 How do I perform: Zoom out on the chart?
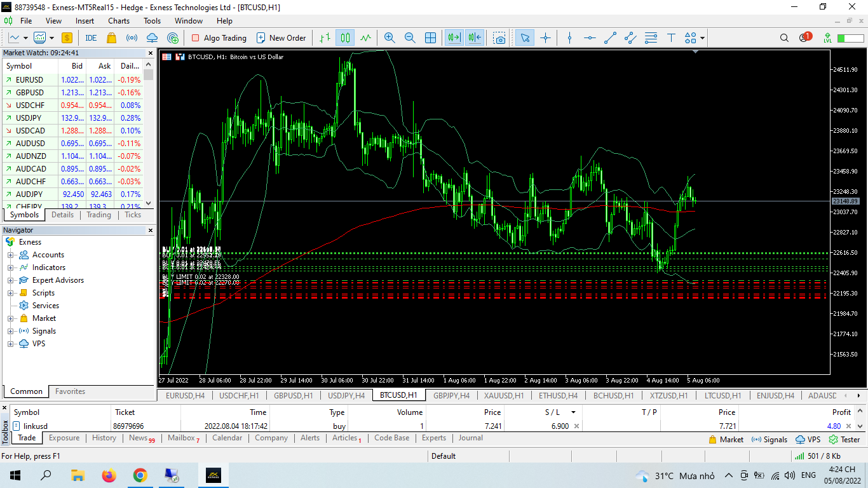[x=410, y=37]
